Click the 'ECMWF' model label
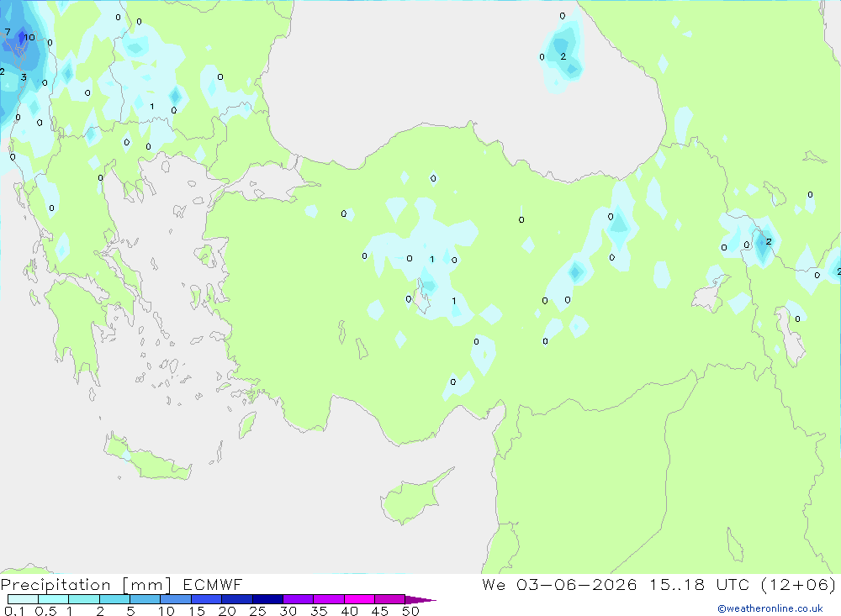841x616 pixels. 213,584
